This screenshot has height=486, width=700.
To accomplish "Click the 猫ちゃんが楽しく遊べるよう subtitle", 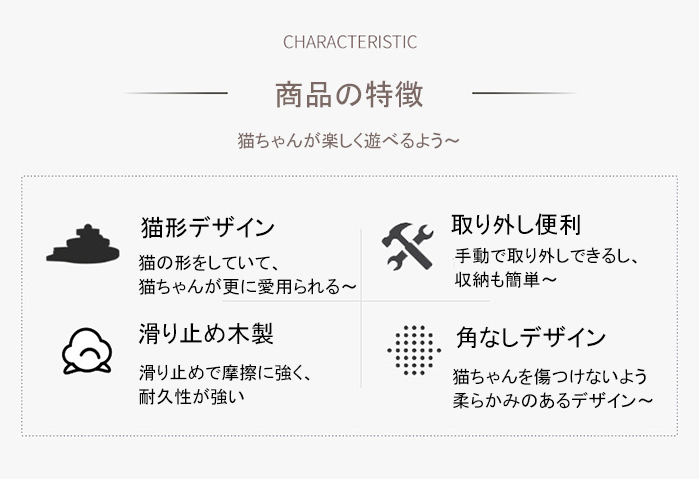I will coord(348,141).
